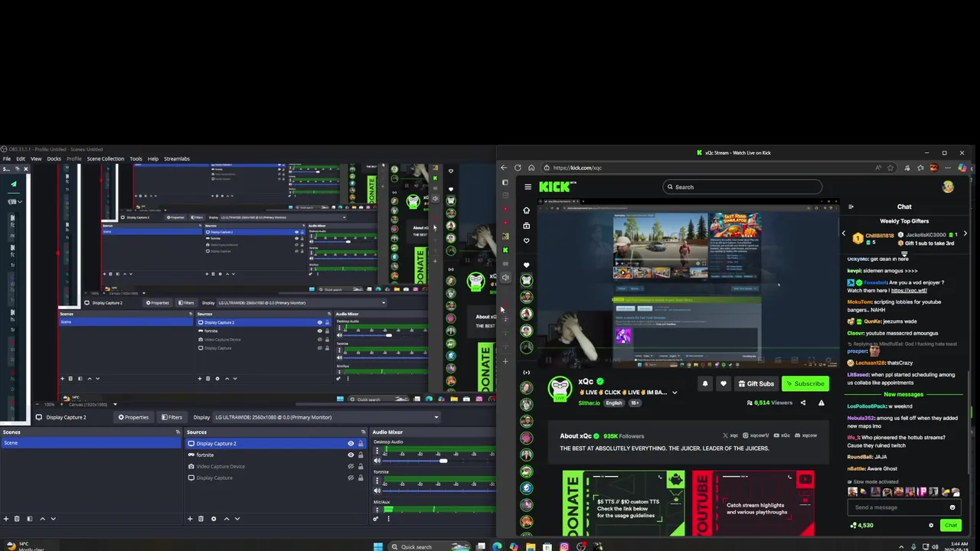Open source properties gear in Sources panel
The width and height of the screenshot is (980, 551).
pyautogui.click(x=213, y=519)
